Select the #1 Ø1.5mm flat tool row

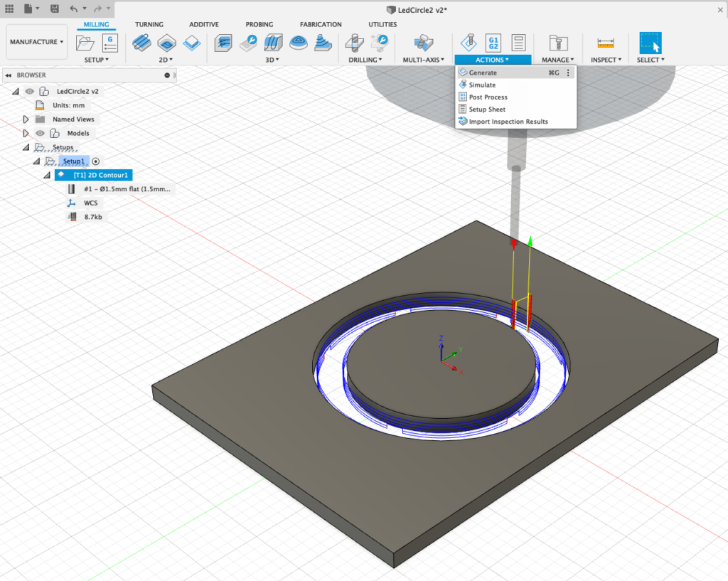coord(122,189)
